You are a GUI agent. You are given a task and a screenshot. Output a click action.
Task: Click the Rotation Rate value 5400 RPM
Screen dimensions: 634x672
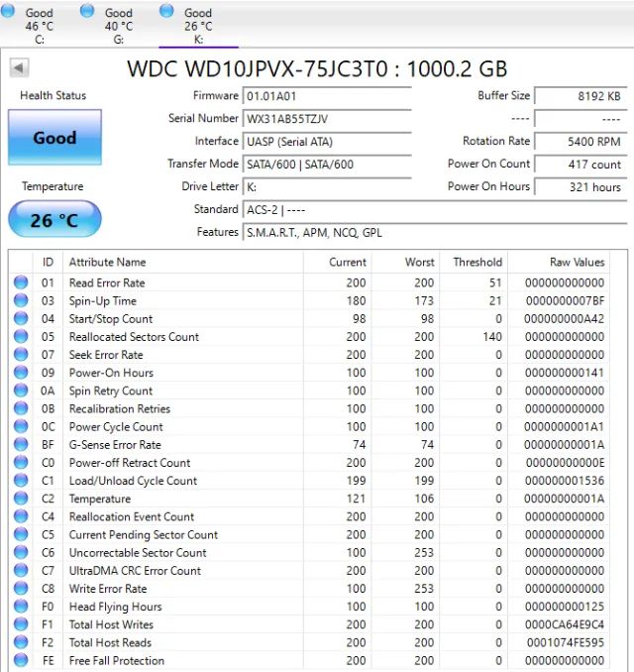[x=581, y=142]
